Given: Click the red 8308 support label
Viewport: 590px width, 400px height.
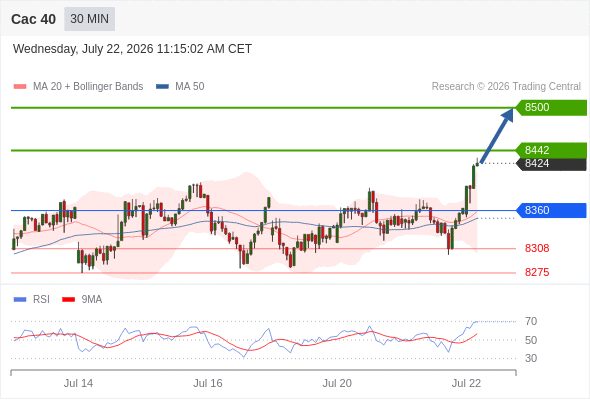Looking at the screenshot, I should (x=537, y=248).
